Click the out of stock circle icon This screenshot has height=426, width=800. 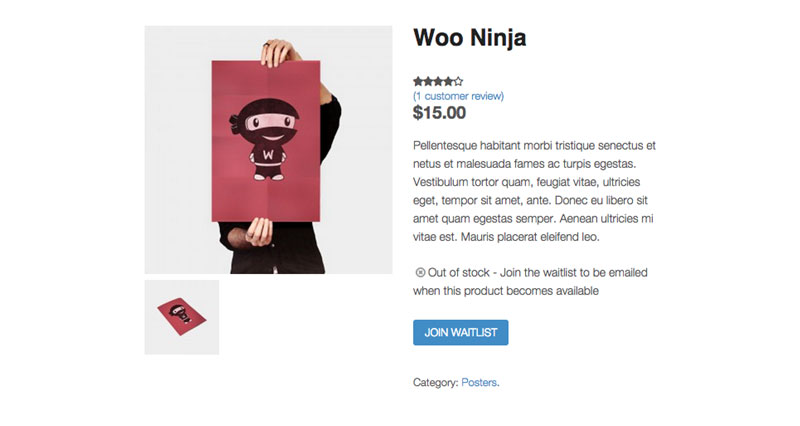click(420, 273)
